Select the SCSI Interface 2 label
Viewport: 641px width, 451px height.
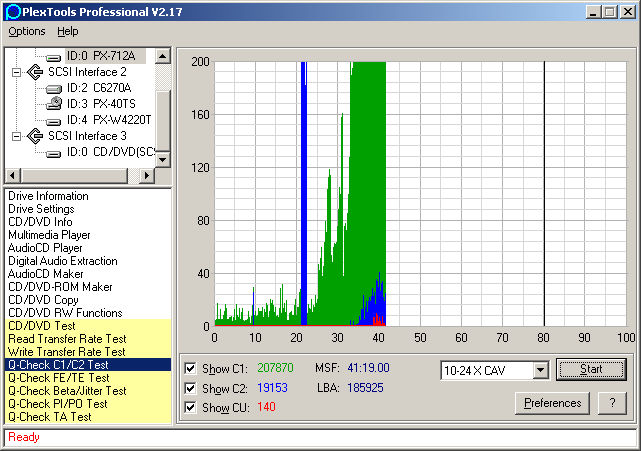click(87, 72)
